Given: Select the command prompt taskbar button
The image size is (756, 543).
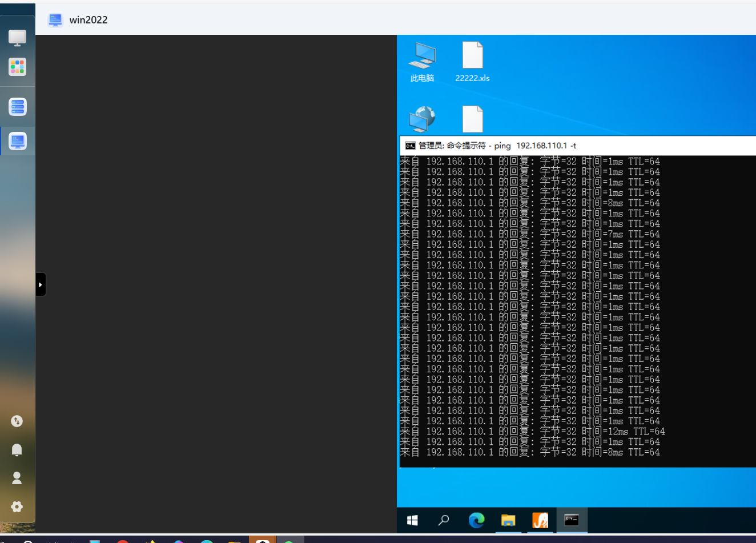Looking at the screenshot, I should 572,520.
